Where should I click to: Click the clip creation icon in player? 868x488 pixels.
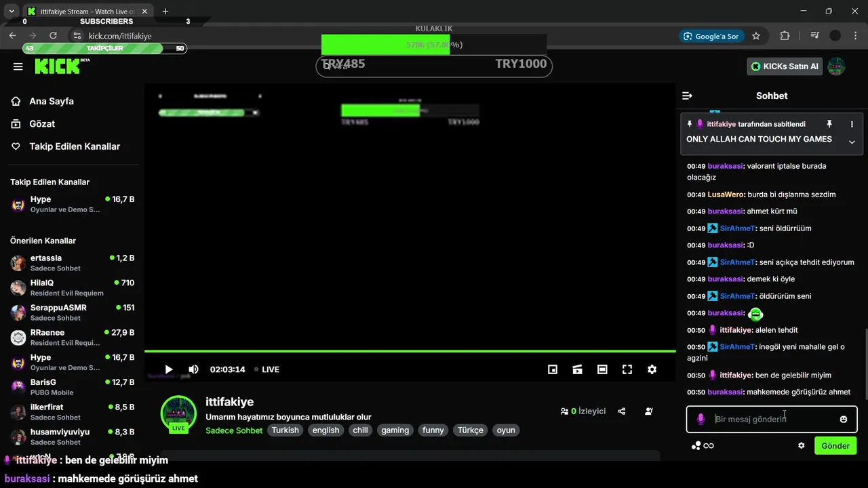[578, 369]
